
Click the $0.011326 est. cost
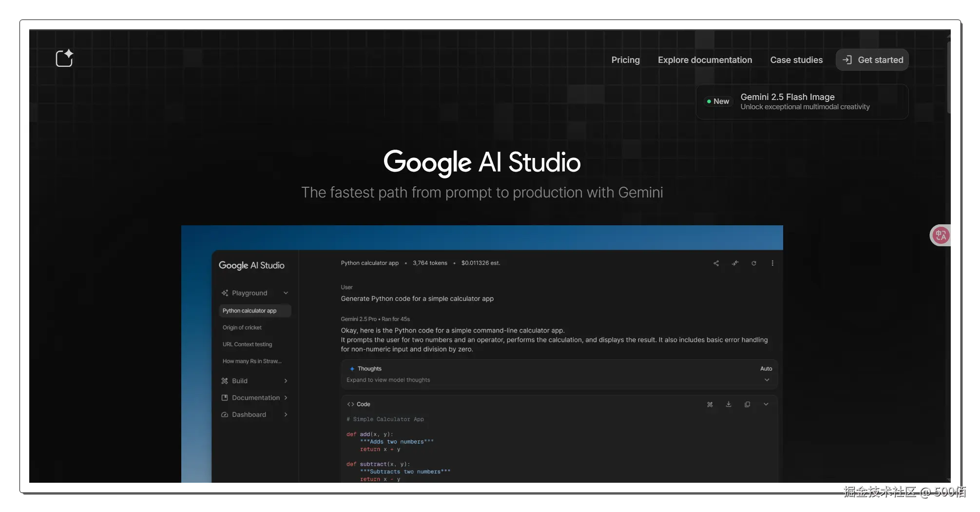[x=480, y=263]
